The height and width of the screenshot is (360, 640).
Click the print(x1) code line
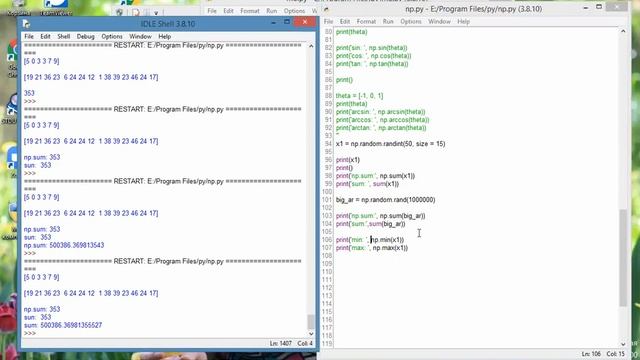[x=348, y=160]
